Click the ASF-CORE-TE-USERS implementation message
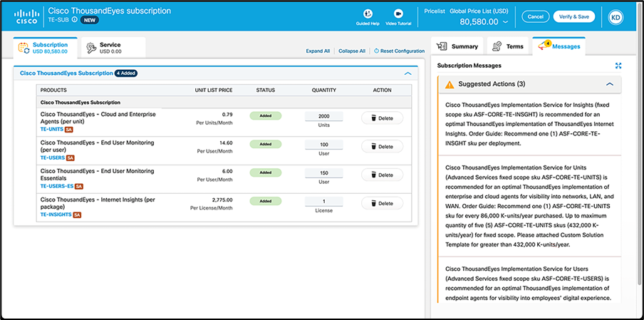Viewport: 644px width, 320px height. click(x=530, y=284)
